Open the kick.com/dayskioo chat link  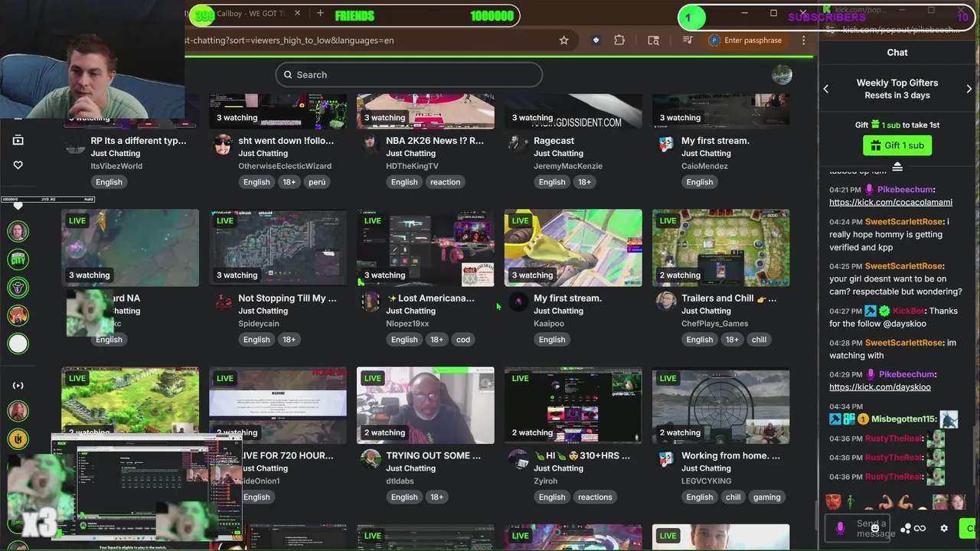click(x=880, y=387)
